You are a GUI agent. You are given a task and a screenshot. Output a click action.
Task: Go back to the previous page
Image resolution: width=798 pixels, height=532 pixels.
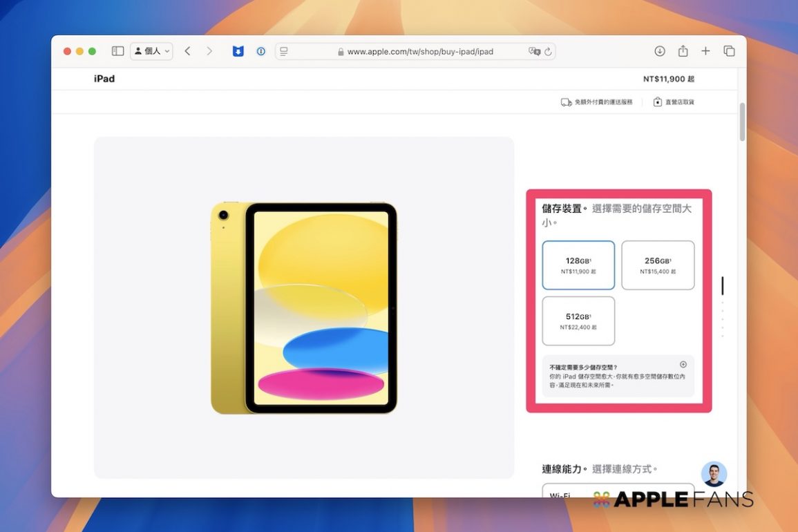coord(187,51)
